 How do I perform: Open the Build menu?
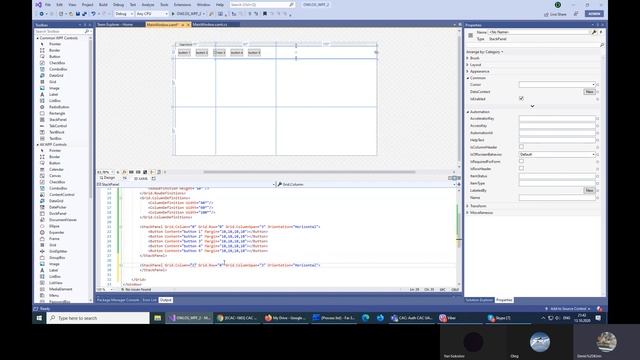(103, 5)
